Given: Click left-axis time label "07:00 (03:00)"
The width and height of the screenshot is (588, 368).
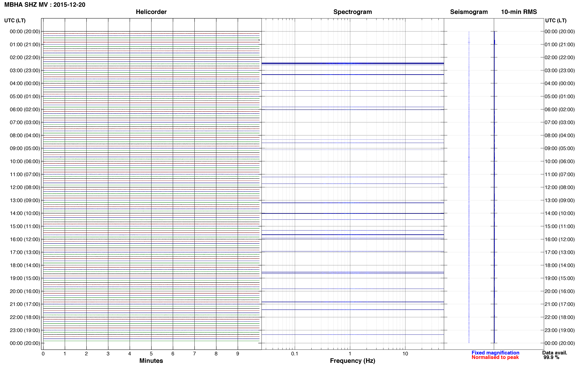Looking at the screenshot, I should point(25,122).
